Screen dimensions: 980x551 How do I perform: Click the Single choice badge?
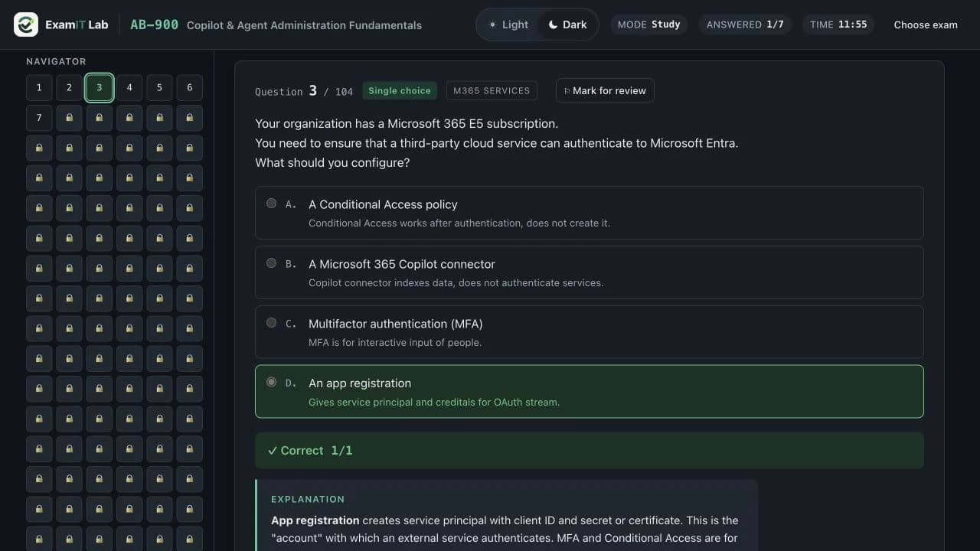(400, 90)
